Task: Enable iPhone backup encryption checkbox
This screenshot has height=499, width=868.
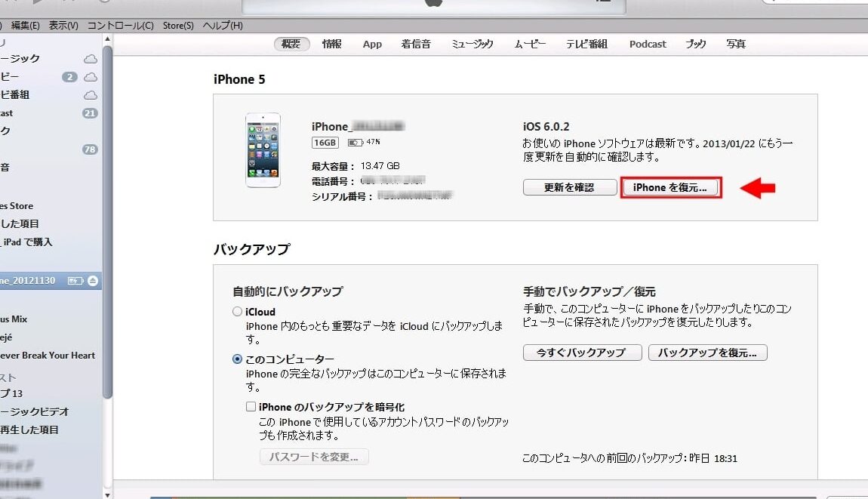Action: point(251,407)
